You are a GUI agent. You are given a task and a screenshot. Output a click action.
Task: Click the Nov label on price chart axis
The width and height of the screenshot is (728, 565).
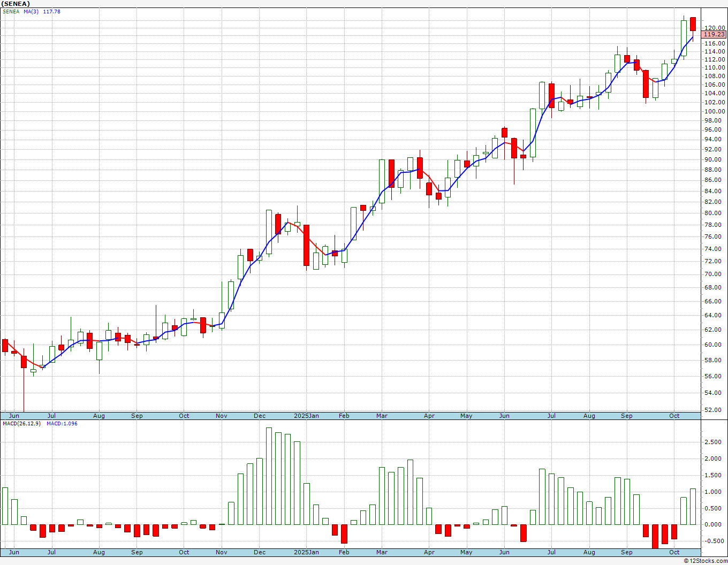[222, 416]
